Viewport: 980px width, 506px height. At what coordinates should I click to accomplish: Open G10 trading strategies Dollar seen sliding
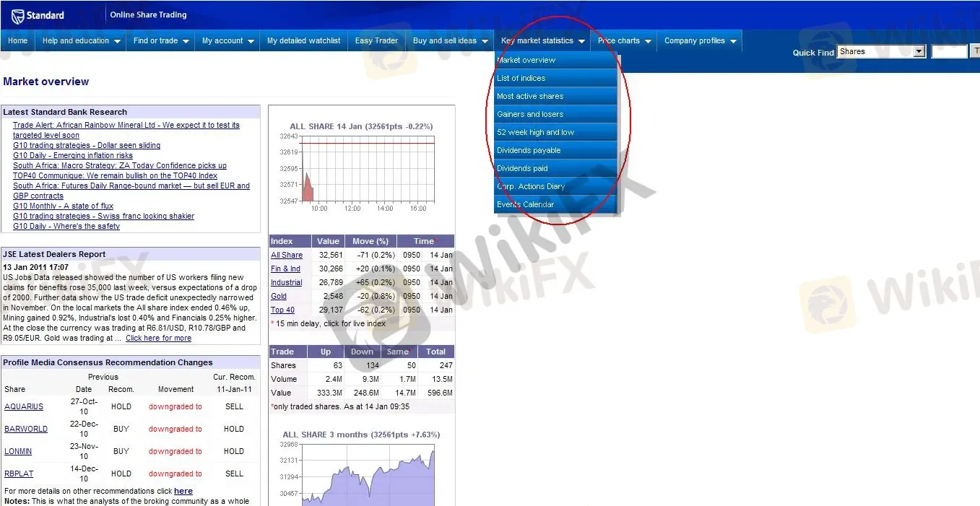(87, 145)
